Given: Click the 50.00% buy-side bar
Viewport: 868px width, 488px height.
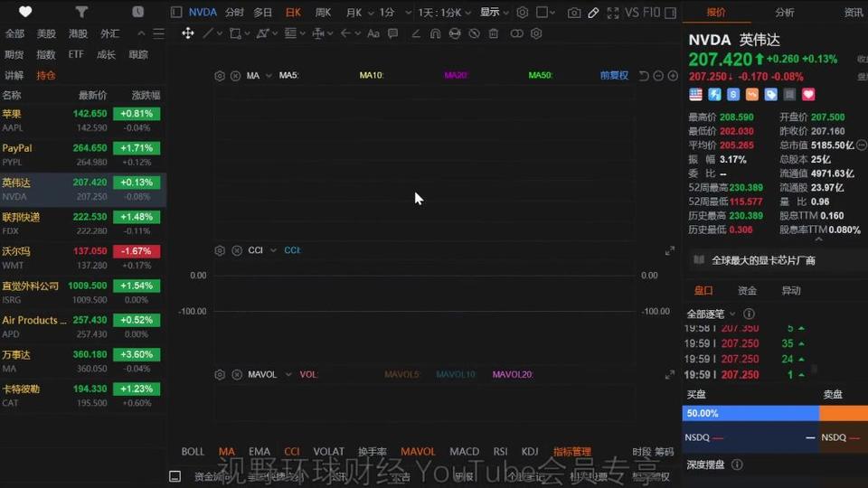Looking at the screenshot, I should point(750,413).
